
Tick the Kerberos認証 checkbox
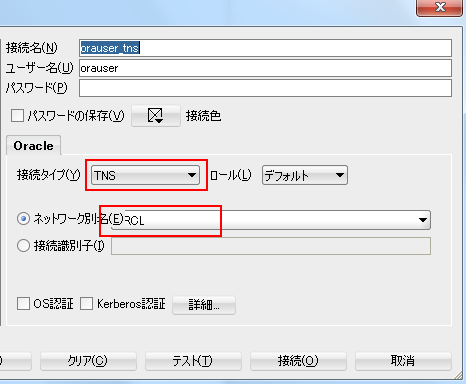click(x=86, y=304)
